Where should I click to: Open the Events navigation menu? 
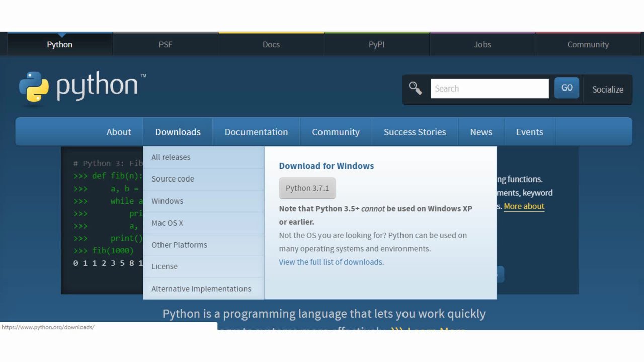pyautogui.click(x=530, y=132)
